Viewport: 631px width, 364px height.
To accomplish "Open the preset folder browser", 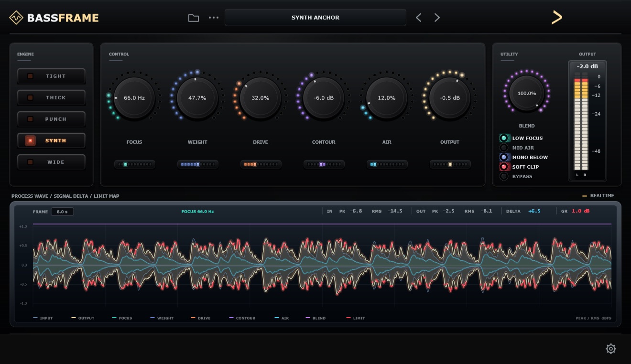I will click(x=194, y=18).
